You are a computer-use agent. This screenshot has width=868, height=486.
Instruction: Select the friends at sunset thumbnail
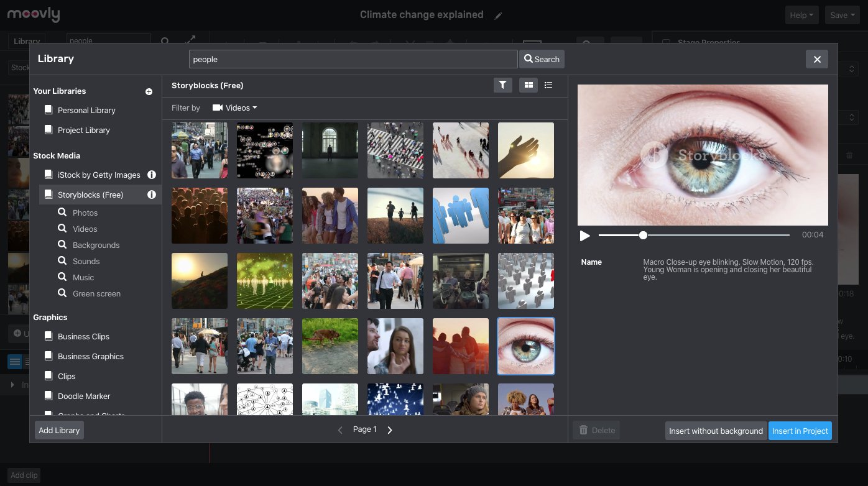tap(461, 346)
